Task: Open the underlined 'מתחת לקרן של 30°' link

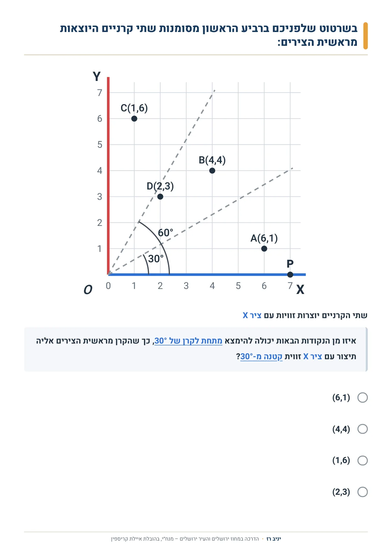Action: click(x=188, y=341)
